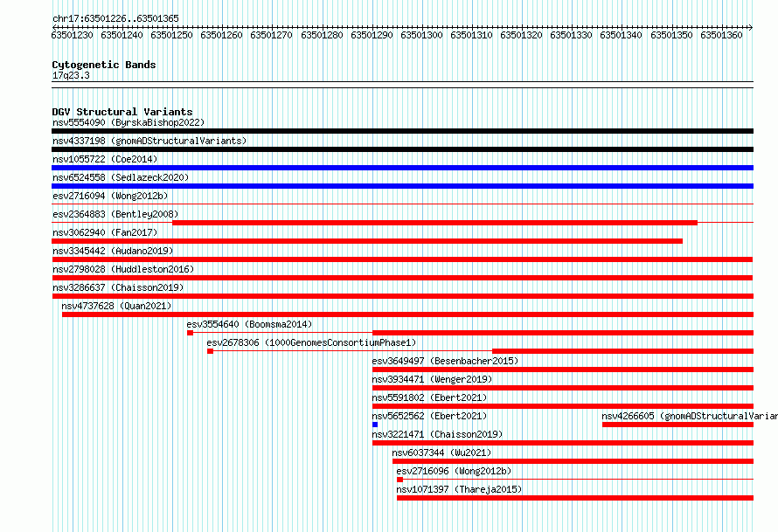Image resolution: width=778 pixels, height=532 pixels.
Task: Click the esv2364883 (Bentley2008) variant label
Action: pos(115,214)
